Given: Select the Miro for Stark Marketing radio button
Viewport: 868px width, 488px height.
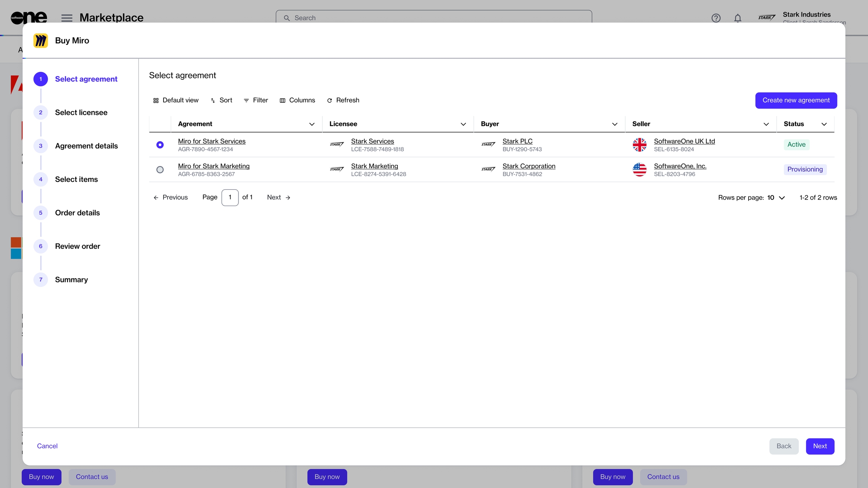Looking at the screenshot, I should point(160,169).
